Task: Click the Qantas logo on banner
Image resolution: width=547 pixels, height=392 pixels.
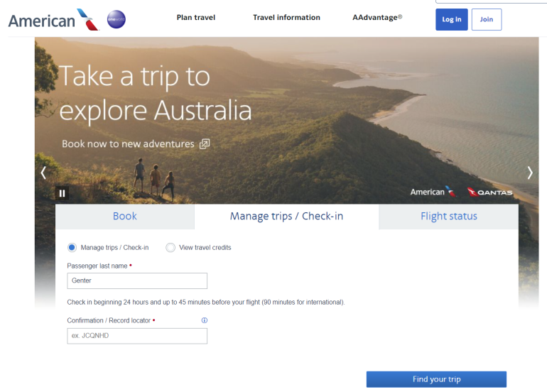Action: 490,192
